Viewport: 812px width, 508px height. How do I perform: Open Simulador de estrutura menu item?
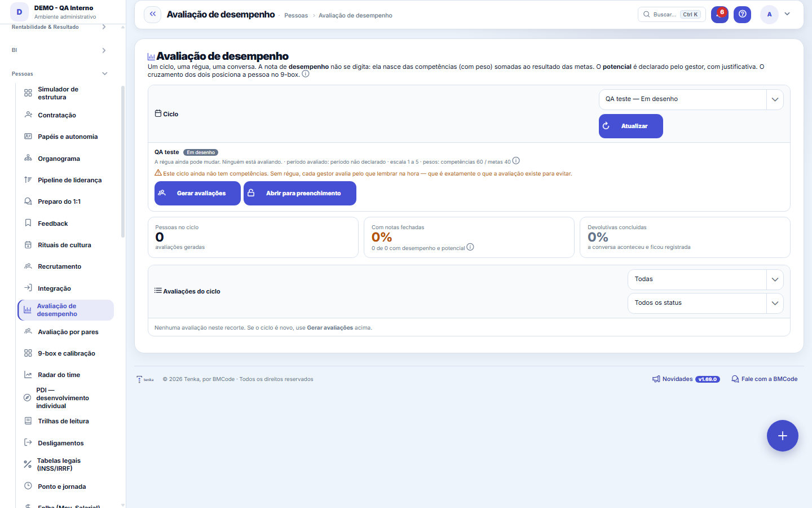click(66, 93)
